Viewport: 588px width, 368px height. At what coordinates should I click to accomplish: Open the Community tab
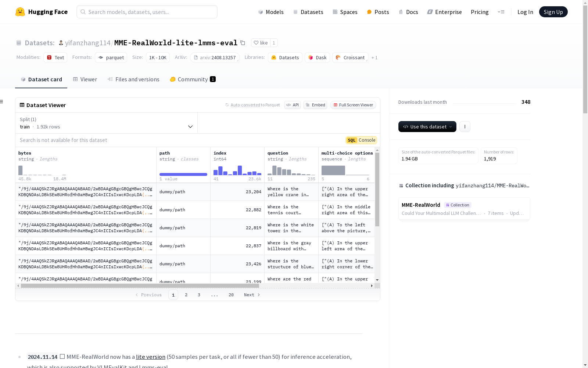pyautogui.click(x=193, y=79)
